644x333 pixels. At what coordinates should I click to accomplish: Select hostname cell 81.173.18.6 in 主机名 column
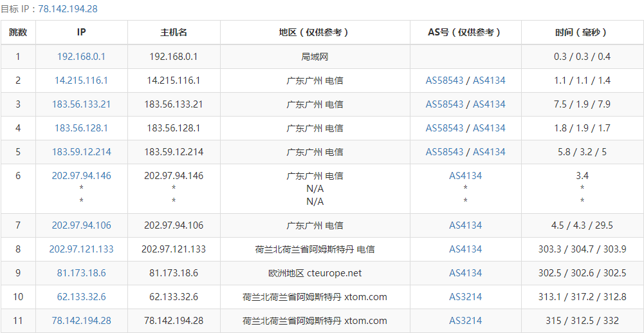[x=174, y=273]
